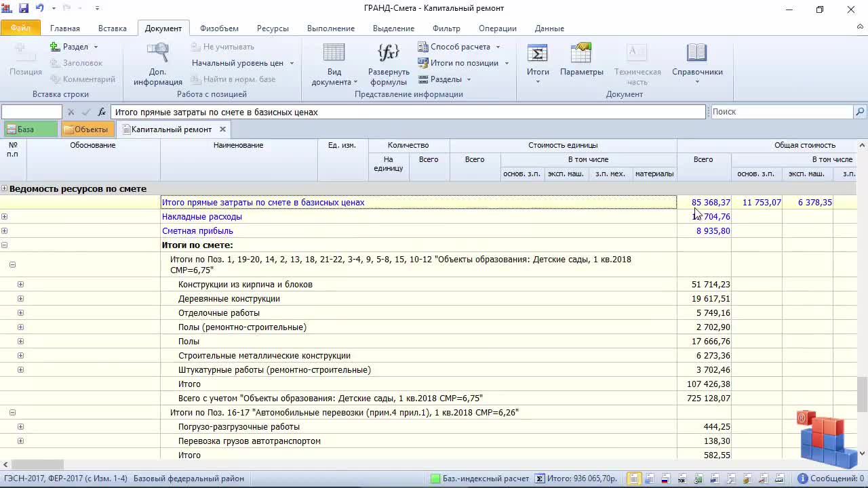
Task: Select the Накладные расходы link text
Action: [x=202, y=217]
